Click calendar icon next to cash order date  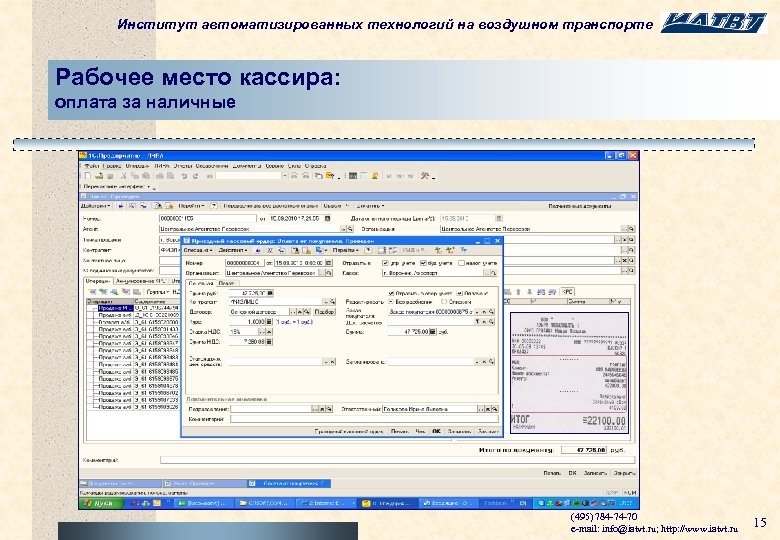click(329, 263)
